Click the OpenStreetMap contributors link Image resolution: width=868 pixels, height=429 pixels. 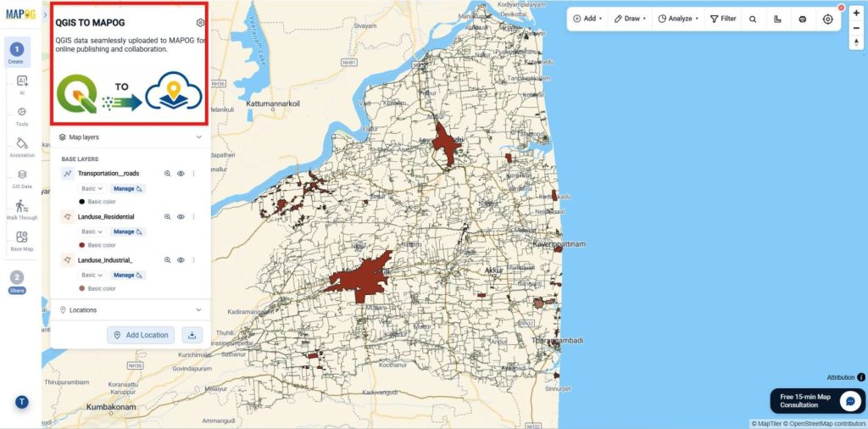tap(824, 423)
